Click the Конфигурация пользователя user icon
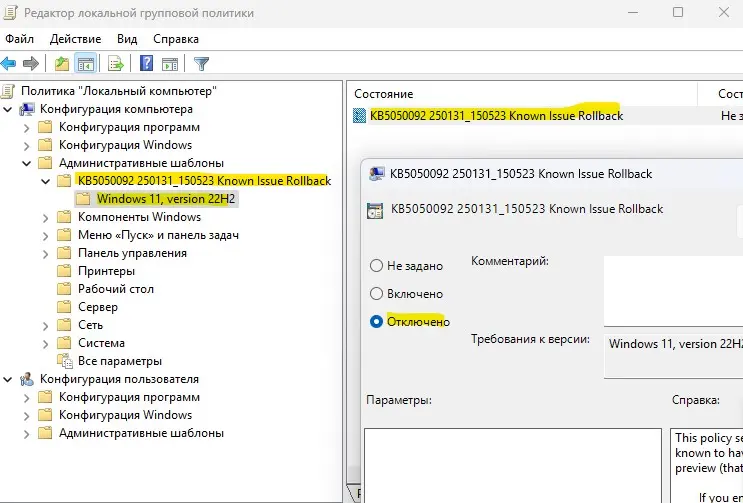Image resolution: width=743 pixels, height=503 pixels. [x=27, y=379]
